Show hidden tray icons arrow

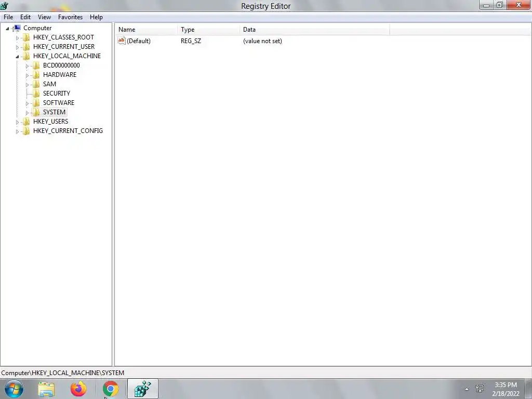tap(467, 389)
